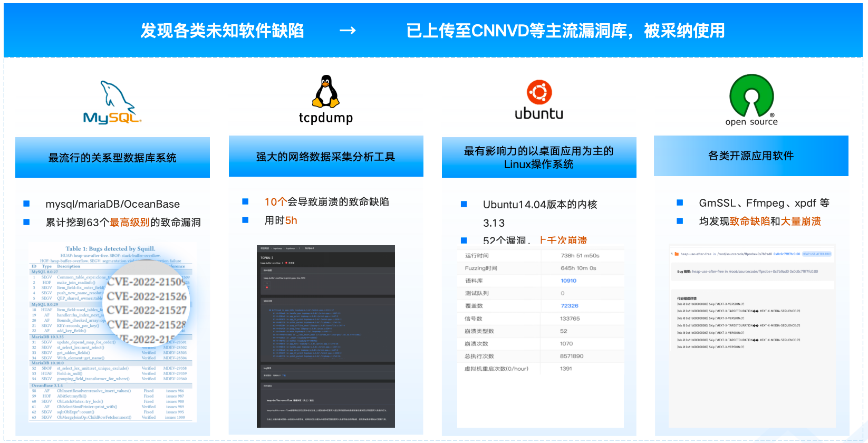
Task: Select the 各类开源应用软件 header
Action: point(750,156)
